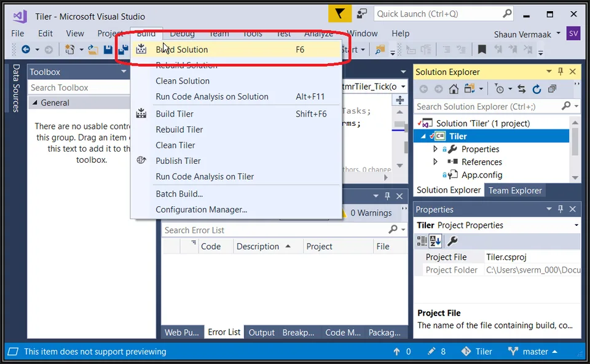Image resolution: width=590 pixels, height=364 pixels.
Task: Open the tmrTiler_Tick member dropdown
Action: (403, 87)
